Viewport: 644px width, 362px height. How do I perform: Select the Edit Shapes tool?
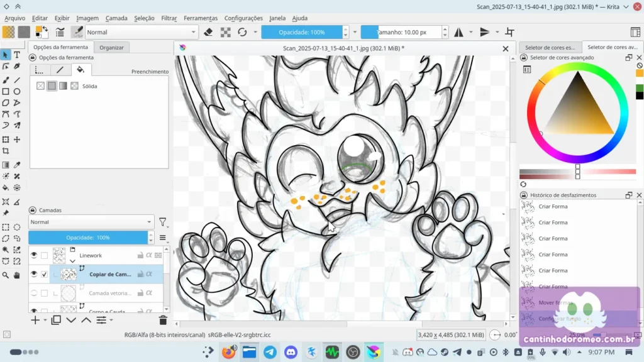[6, 66]
